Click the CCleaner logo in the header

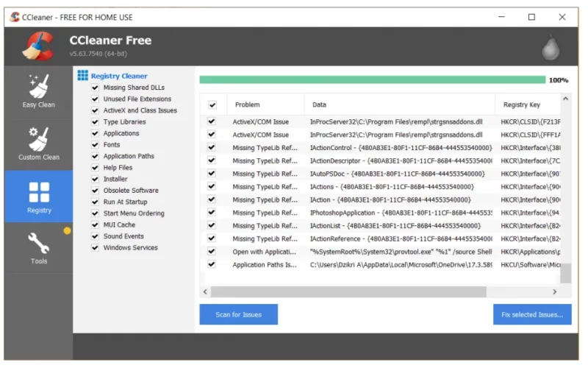(37, 46)
